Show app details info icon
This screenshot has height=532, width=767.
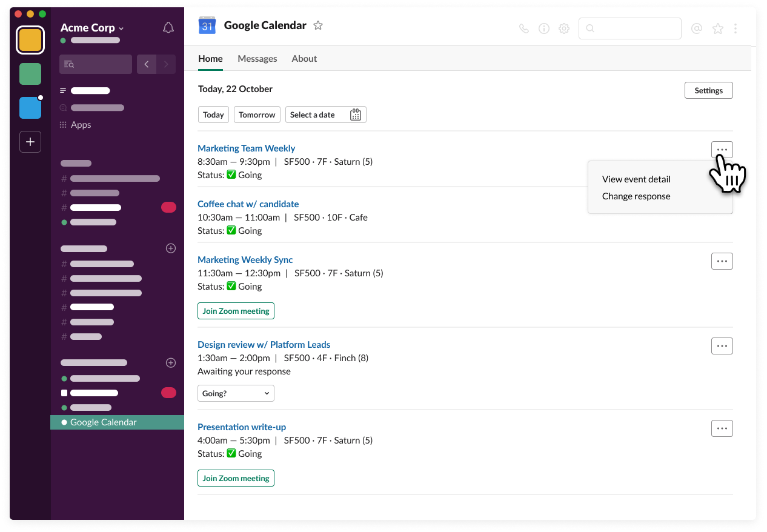coord(544,28)
